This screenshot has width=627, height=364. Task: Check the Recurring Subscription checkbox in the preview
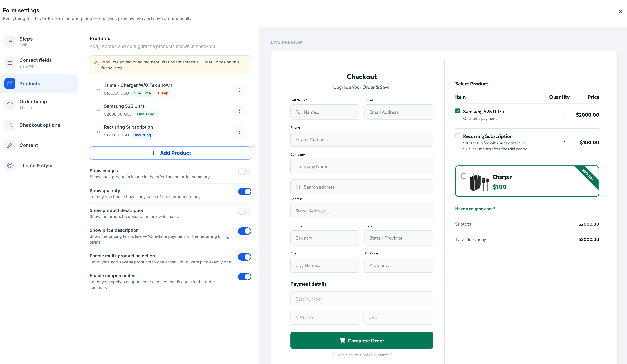tap(457, 136)
